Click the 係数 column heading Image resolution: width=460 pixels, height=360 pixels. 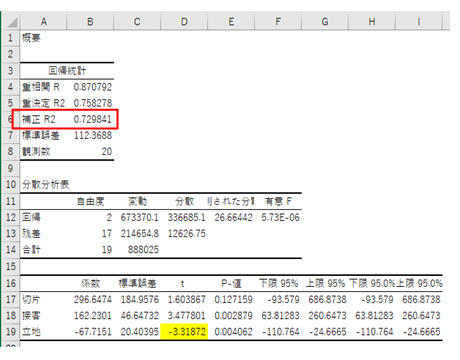[x=90, y=283]
